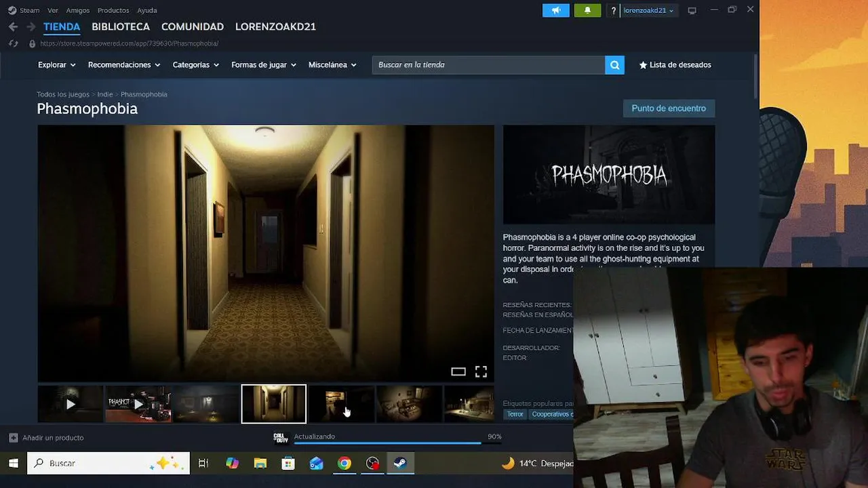Open the Amigos menu
The width and height of the screenshot is (868, 488).
click(x=78, y=10)
